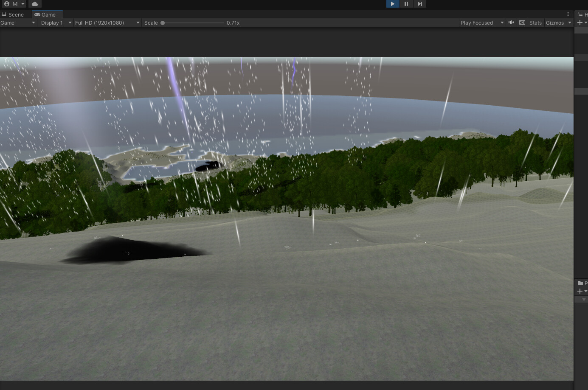Step forward one frame
Screen dimensions: 588x390
[x=420, y=4]
